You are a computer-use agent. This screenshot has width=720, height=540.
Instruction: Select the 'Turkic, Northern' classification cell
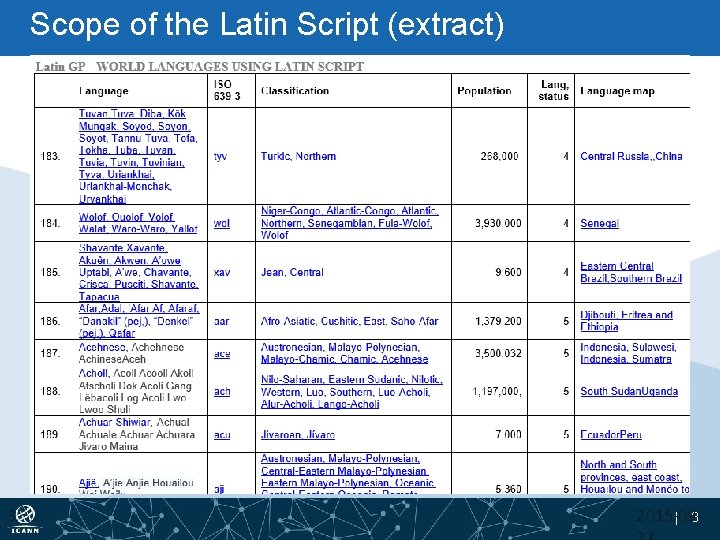pyautogui.click(x=298, y=156)
